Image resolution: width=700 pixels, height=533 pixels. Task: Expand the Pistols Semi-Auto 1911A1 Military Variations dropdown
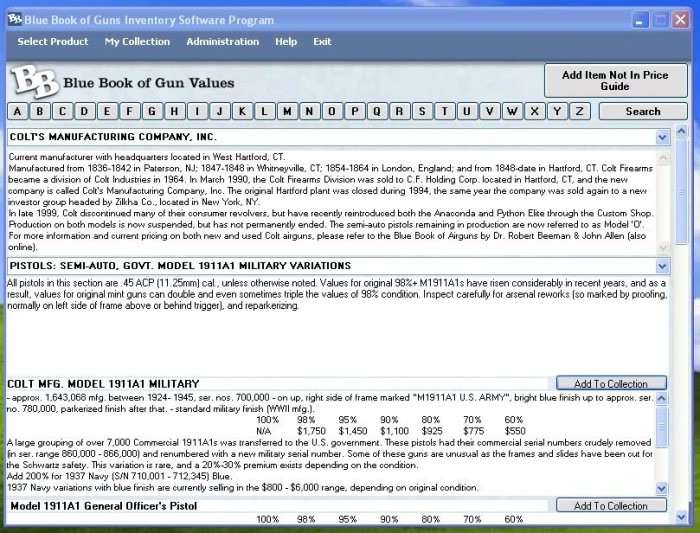662,266
